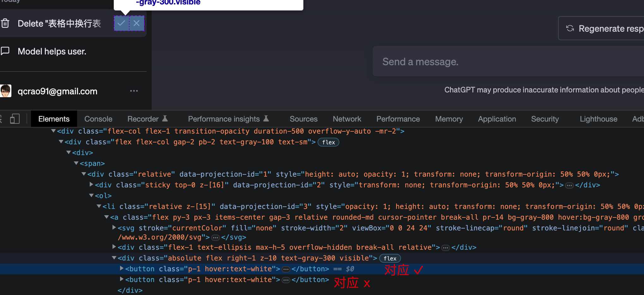Collapse the absolute flex right-1 div node
Screen dimensions: 644x295
114,258
